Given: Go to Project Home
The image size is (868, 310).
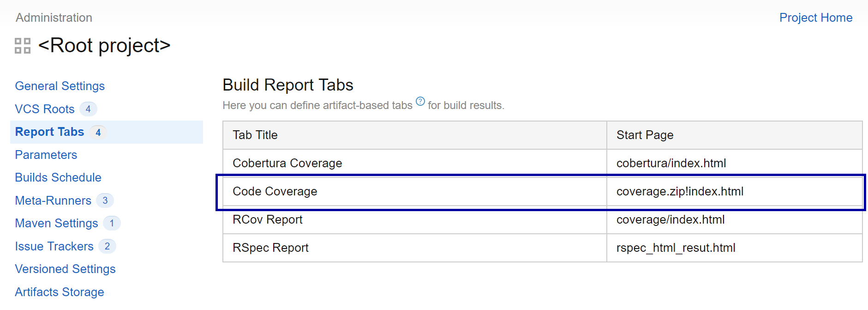Looking at the screenshot, I should tap(815, 18).
